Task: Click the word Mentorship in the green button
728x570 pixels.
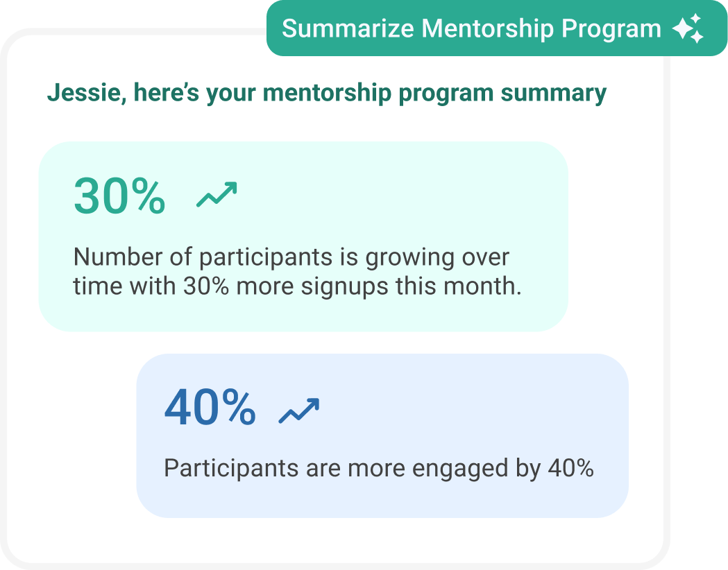Action: [x=487, y=28]
